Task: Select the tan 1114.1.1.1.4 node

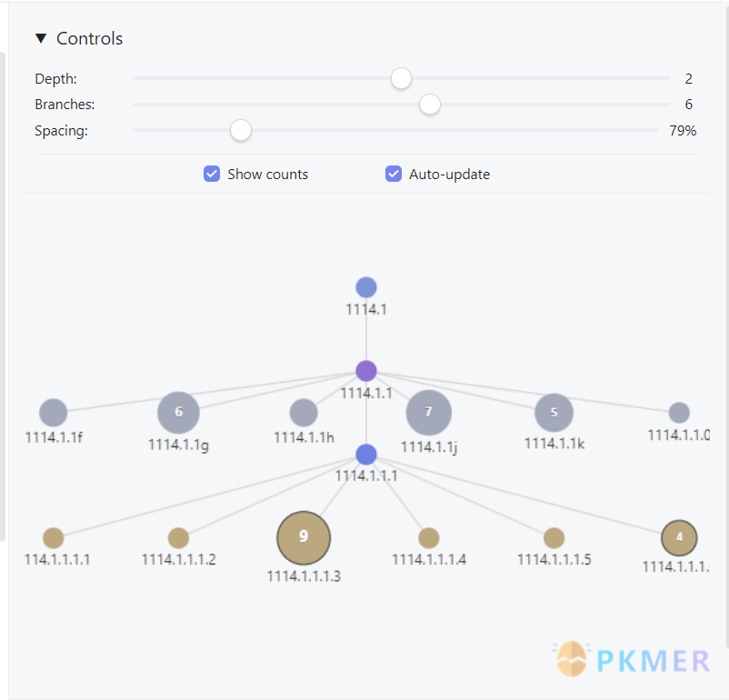Action: (429, 538)
